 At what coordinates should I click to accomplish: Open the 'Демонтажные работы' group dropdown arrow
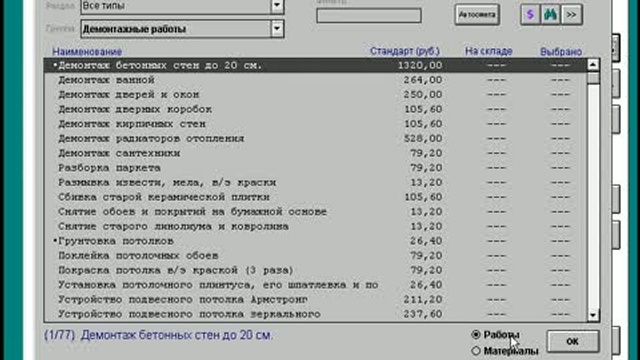(277, 29)
